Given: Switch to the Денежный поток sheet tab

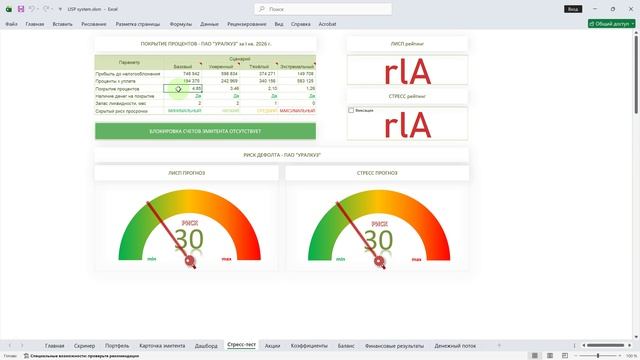Looking at the screenshot, I should click(x=455, y=346).
